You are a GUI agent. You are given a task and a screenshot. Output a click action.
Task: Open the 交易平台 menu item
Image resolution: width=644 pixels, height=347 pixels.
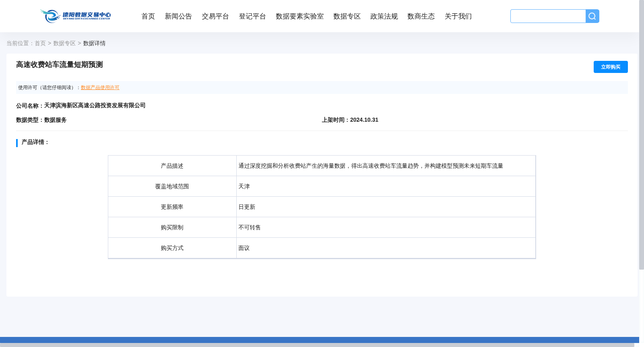click(x=215, y=16)
